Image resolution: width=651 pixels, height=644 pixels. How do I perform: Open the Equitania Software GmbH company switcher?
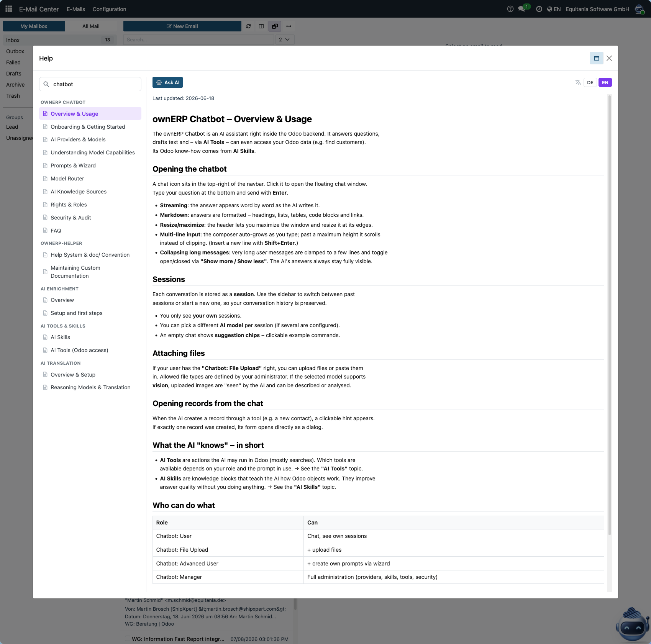597,9
